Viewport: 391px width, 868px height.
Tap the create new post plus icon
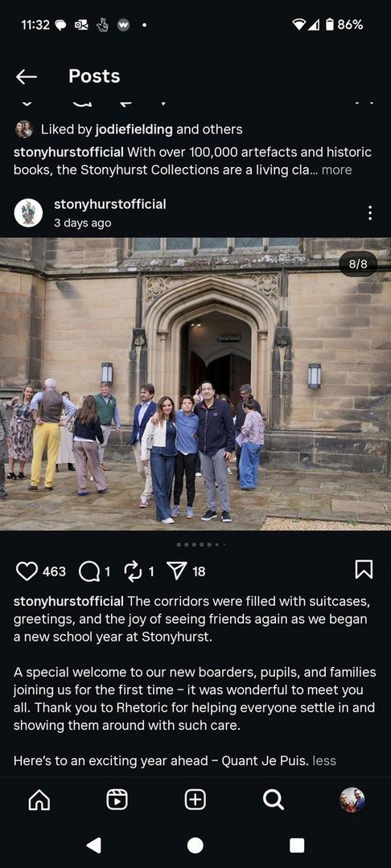tap(195, 800)
